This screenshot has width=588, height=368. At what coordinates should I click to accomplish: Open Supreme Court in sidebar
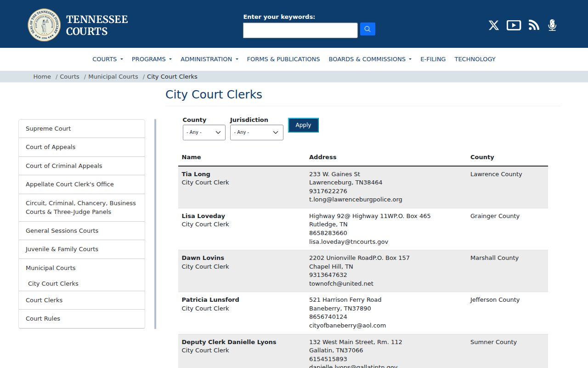pos(82,129)
